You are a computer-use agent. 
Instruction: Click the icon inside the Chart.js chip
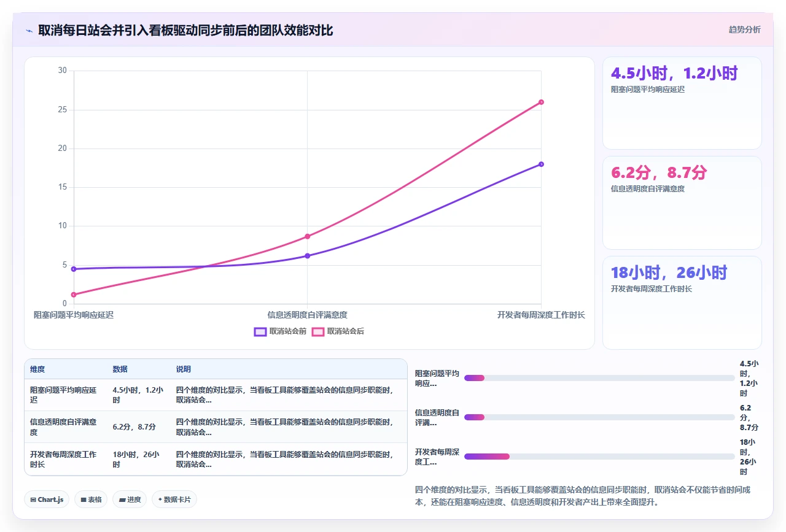[x=33, y=499]
